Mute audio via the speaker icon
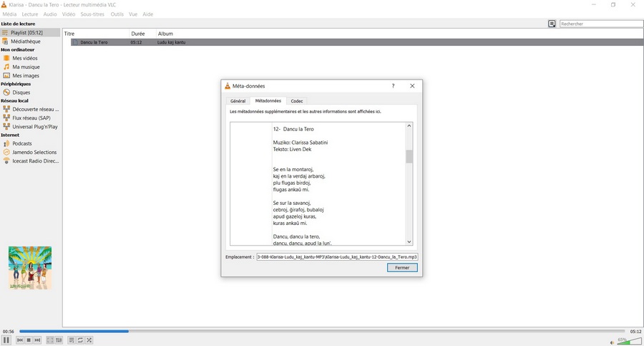Viewport: 644px width, 346px height. pos(612,342)
